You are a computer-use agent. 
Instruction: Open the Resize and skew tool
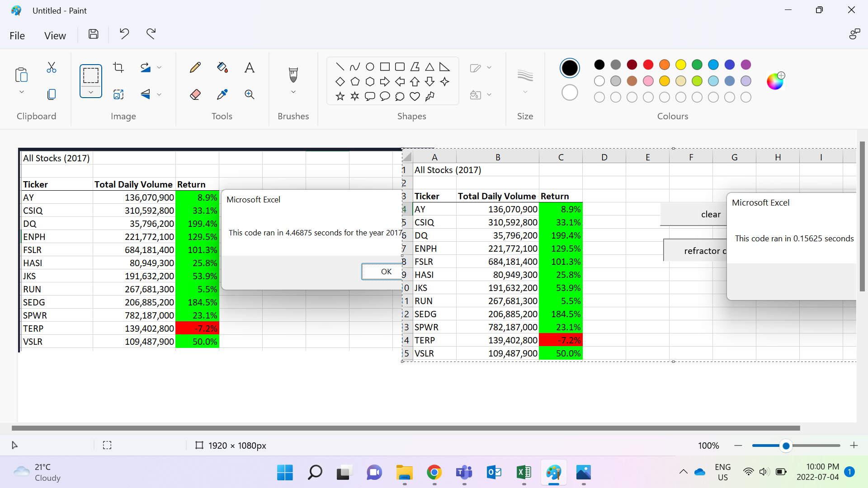[118, 94]
